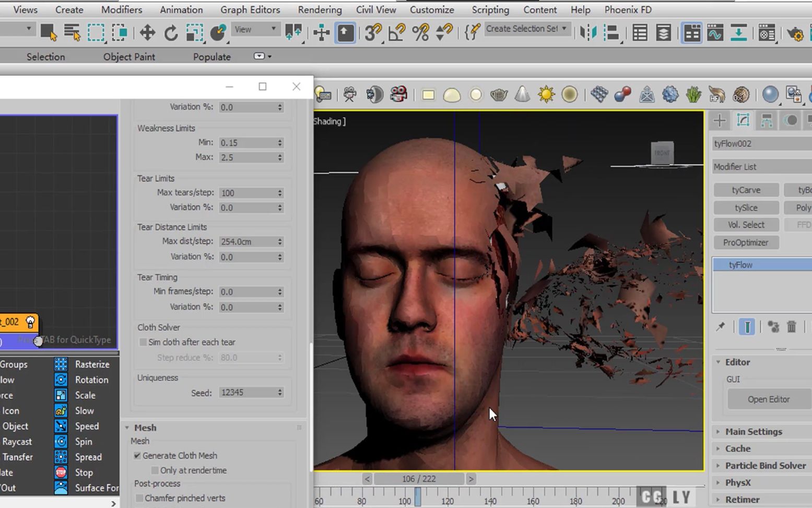Switch to the Object Paint tab
This screenshot has height=508, width=812.
pyautogui.click(x=128, y=56)
